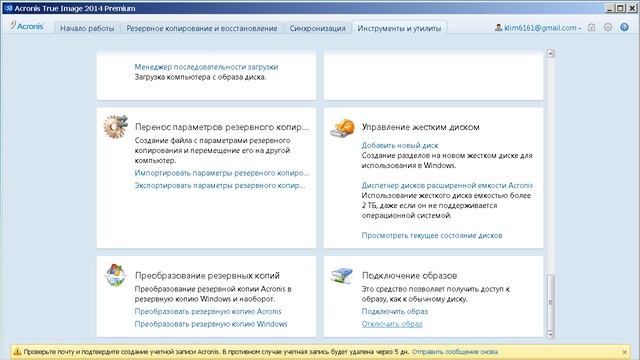The height and width of the screenshot is (360, 640).
Task: Click Импортировать параметры резервного копирования link
Action: [222, 173]
